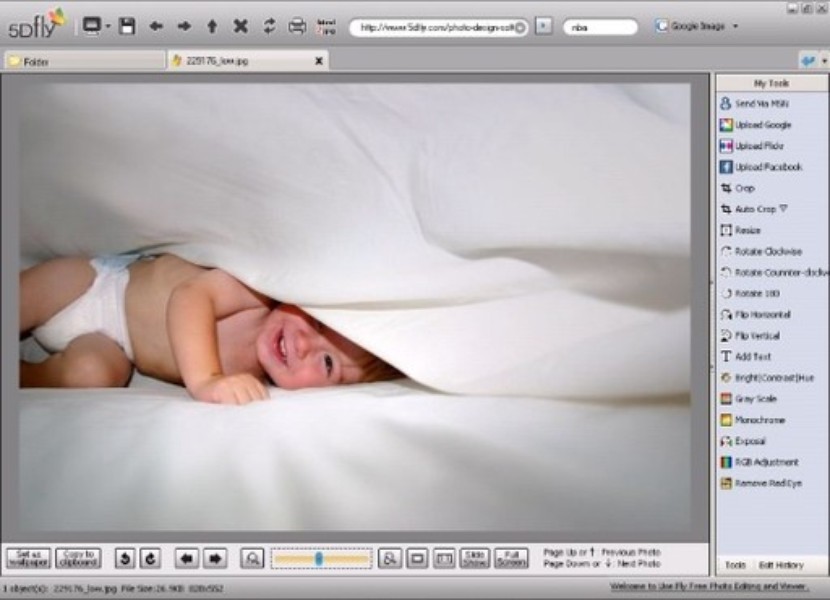
Task: Rotate the photo clockwise
Action: coord(763,252)
